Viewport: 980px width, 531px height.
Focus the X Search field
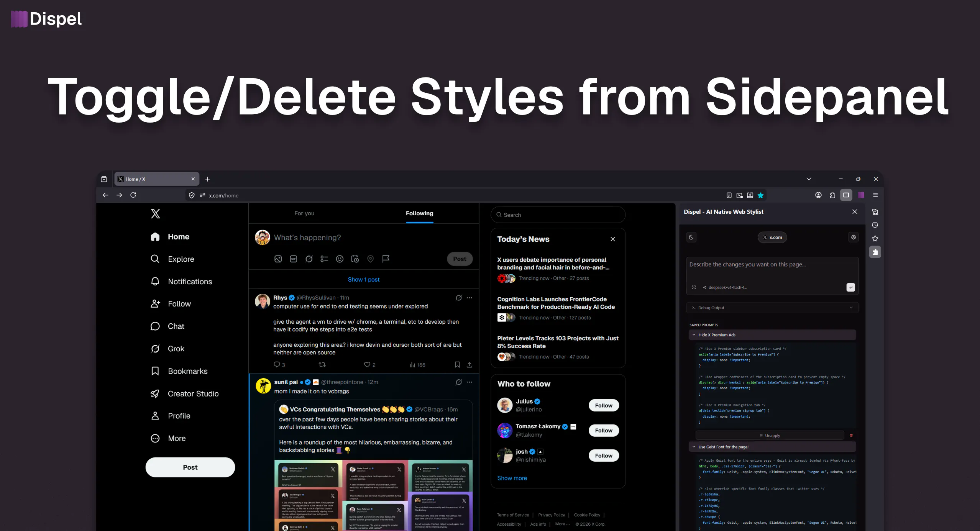tap(558, 215)
